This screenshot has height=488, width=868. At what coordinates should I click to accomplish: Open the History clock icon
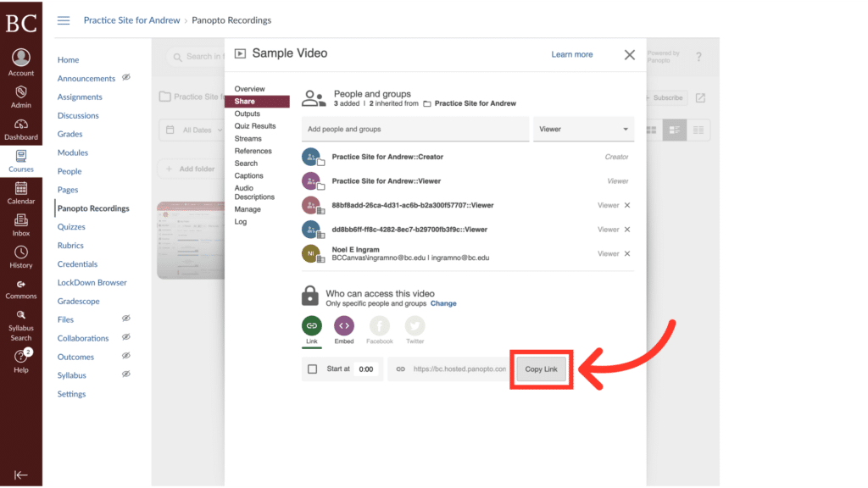click(x=21, y=252)
